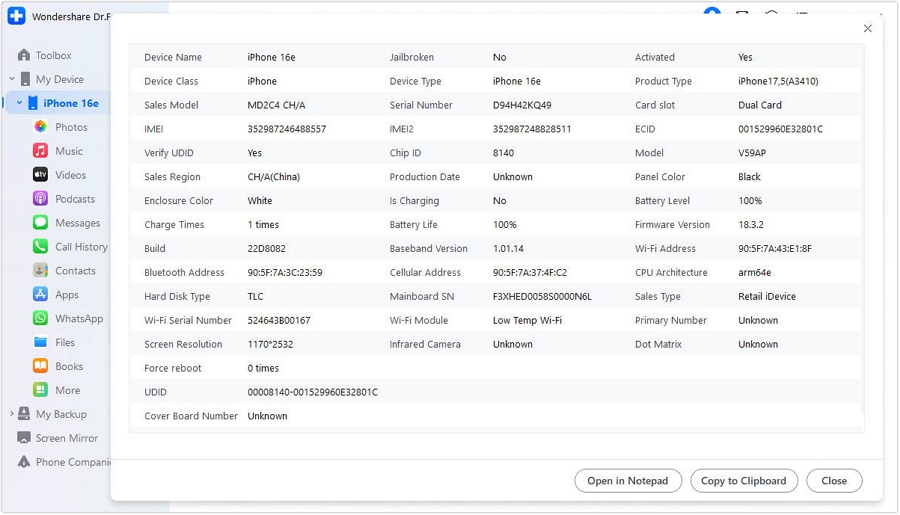Open the More grid icon
The height and width of the screenshot is (515, 900).
coord(40,390)
